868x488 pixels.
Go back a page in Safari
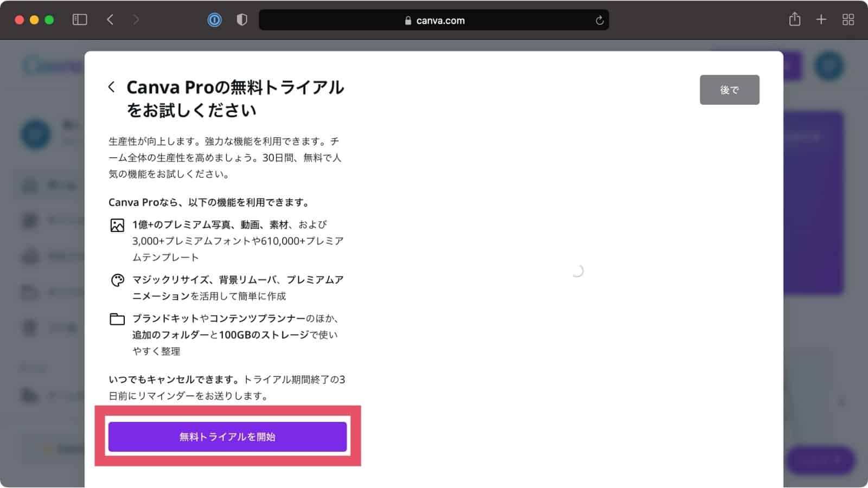click(110, 20)
